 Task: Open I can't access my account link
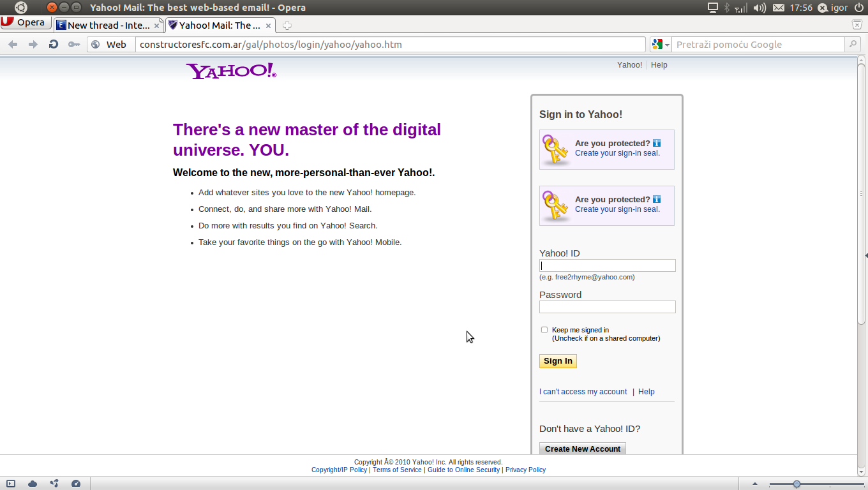583,392
